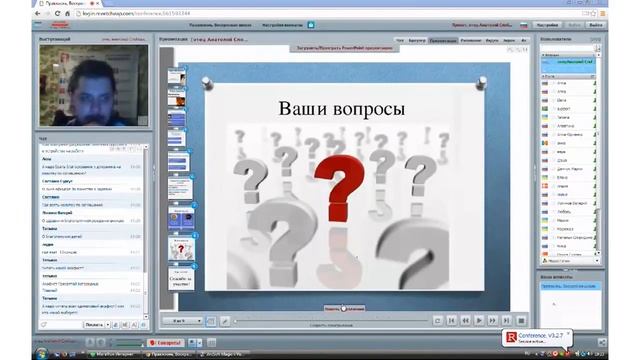640x360 pixels.
Task: Click the users list scrollbar
Action: 598,153
